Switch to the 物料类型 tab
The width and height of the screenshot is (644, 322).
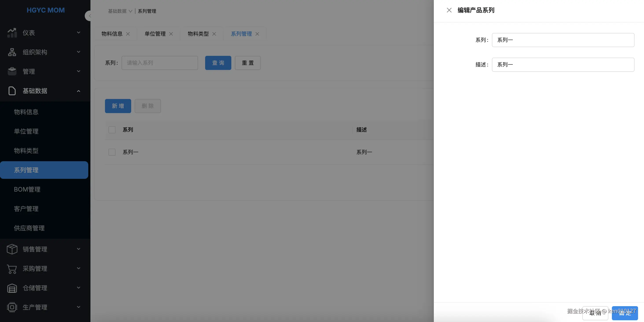(198, 34)
